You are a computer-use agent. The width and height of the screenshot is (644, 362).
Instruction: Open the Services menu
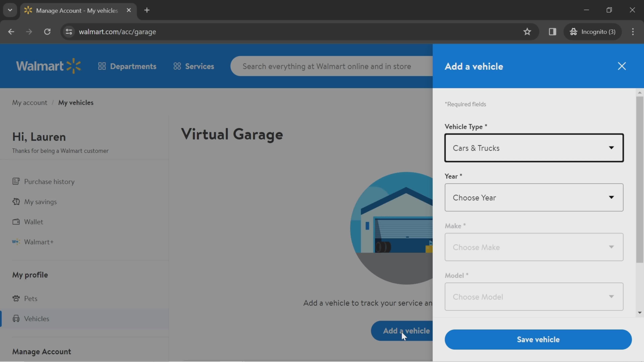[x=194, y=66]
